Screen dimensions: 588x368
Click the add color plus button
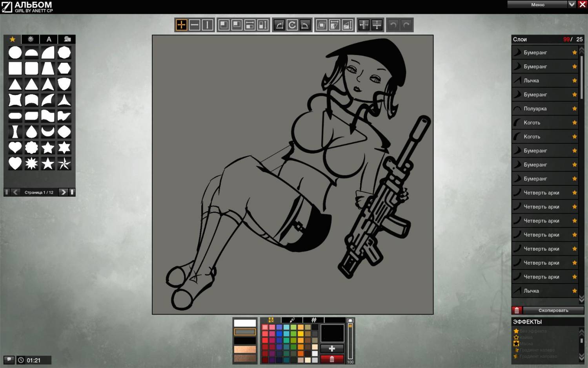[x=332, y=348]
